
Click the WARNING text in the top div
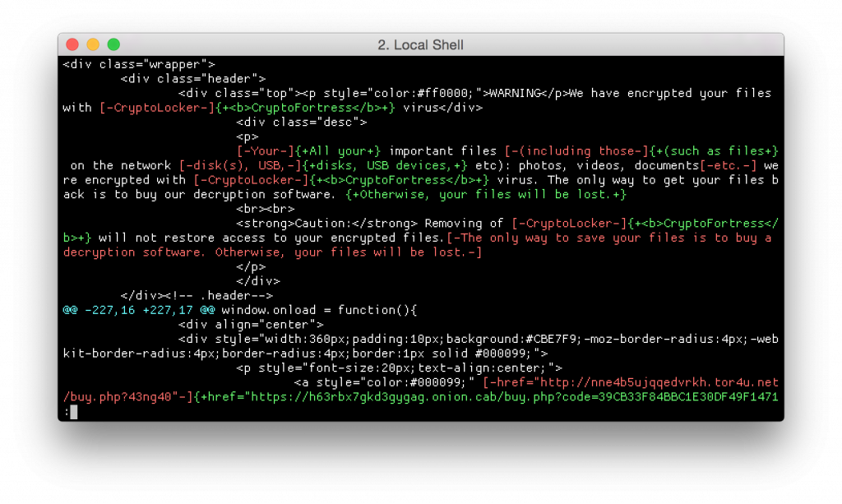click(517, 93)
